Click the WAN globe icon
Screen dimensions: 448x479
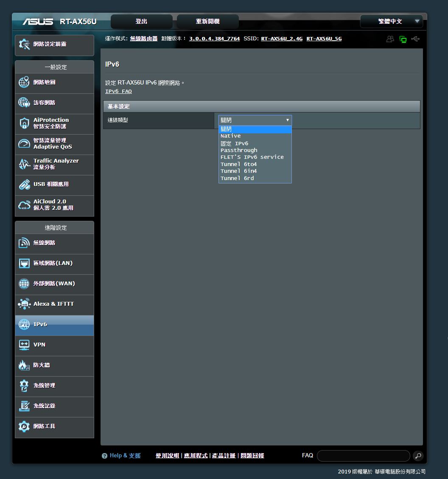(24, 284)
